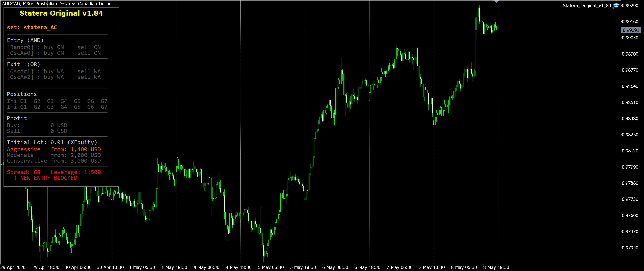The image size is (644, 271).
Task: Click the 'Buy:' profit row label
Action: coord(13,125)
